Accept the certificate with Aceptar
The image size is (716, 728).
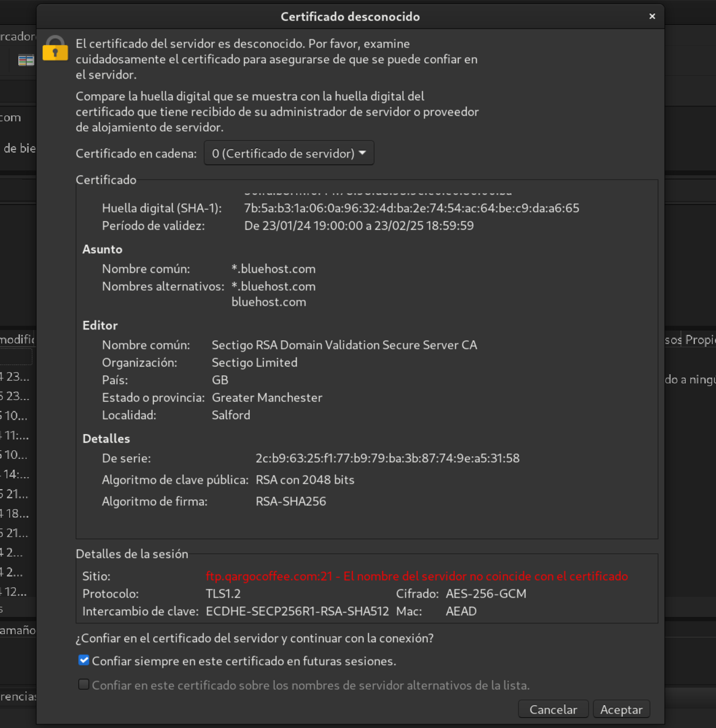coord(621,709)
